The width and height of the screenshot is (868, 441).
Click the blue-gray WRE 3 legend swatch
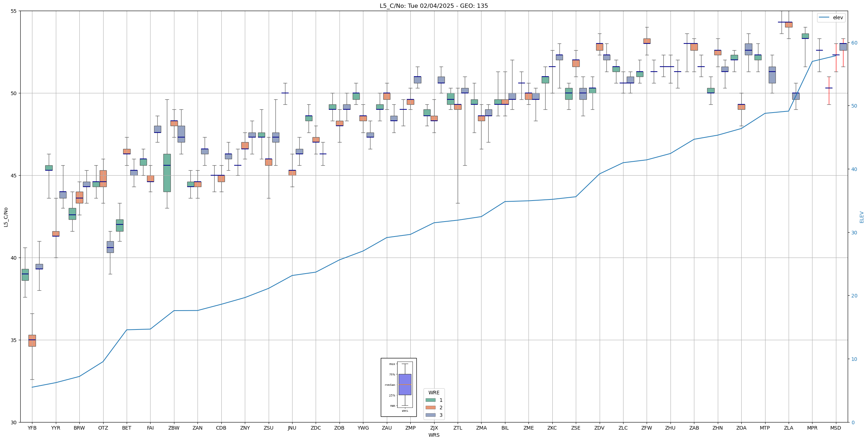tap(430, 415)
